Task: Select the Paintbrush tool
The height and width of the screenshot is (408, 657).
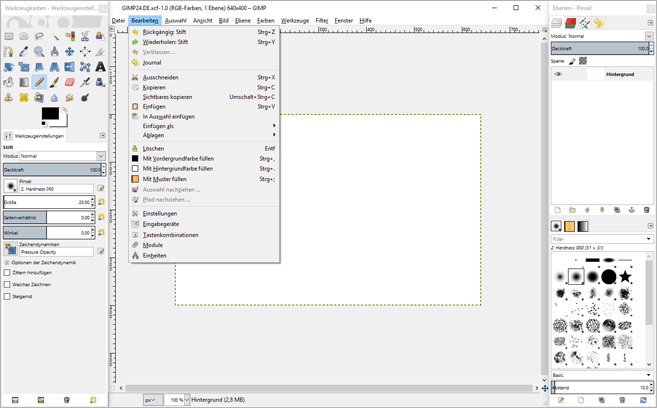Action: pyautogui.click(x=54, y=82)
